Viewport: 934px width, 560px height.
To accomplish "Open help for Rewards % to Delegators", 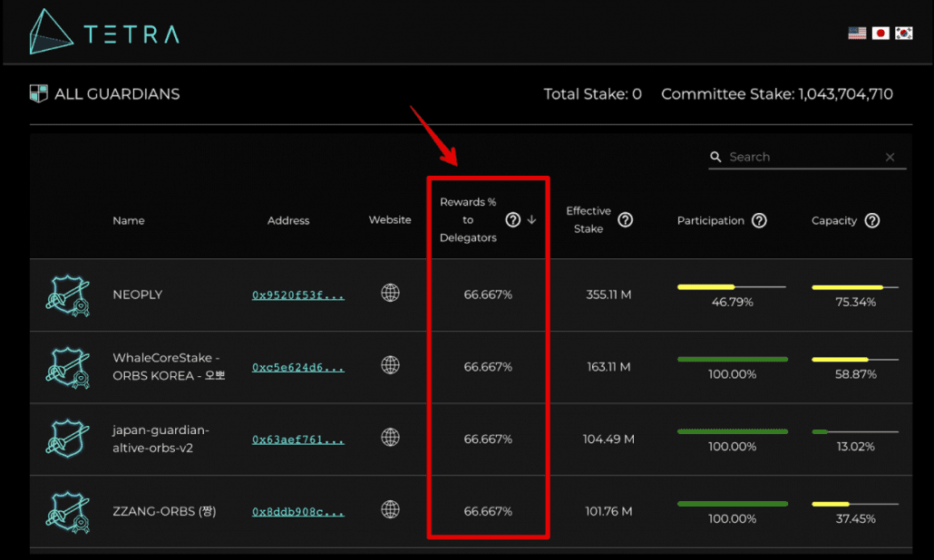I will 513,219.
